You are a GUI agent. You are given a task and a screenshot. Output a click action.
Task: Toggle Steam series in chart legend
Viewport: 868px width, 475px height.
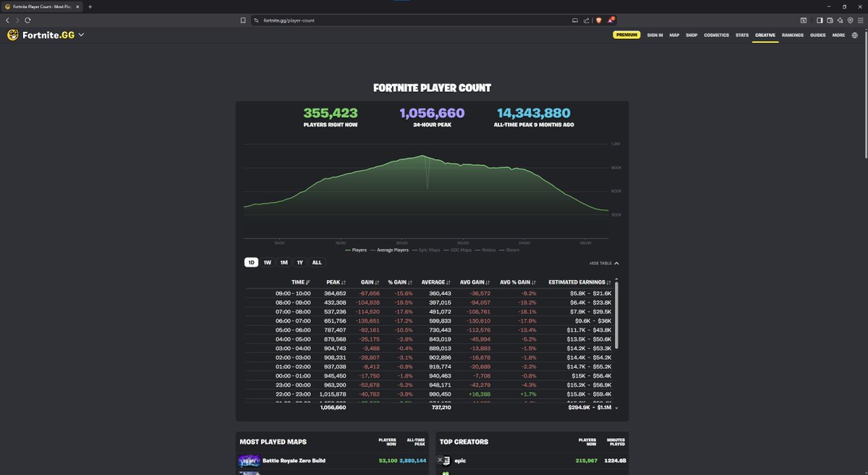pos(509,250)
